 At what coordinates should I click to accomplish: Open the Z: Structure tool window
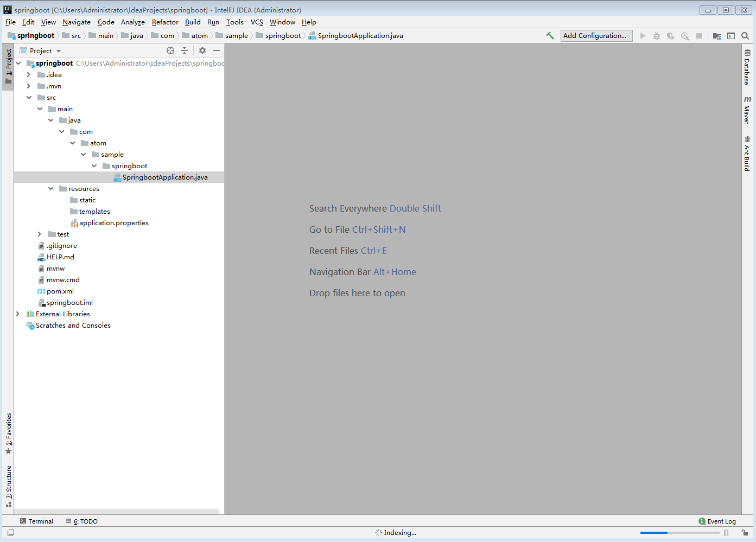point(8,486)
